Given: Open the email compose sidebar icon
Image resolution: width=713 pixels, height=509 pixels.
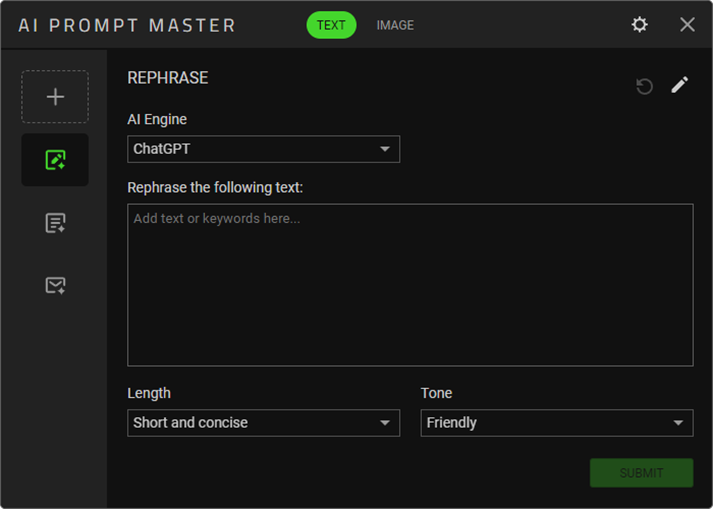Looking at the screenshot, I should pos(55,286).
